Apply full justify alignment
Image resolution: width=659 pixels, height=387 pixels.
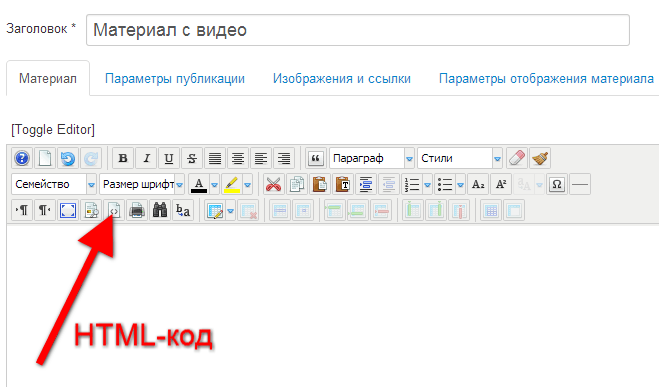(x=215, y=158)
